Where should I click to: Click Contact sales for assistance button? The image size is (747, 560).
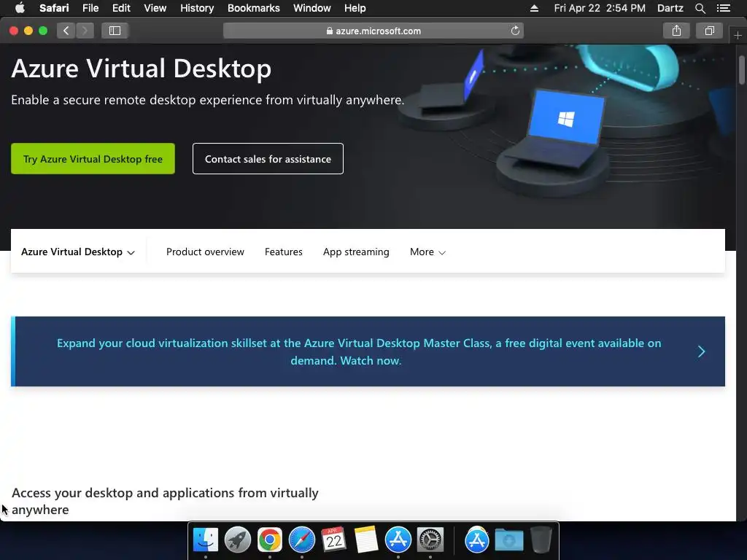pyautogui.click(x=268, y=158)
